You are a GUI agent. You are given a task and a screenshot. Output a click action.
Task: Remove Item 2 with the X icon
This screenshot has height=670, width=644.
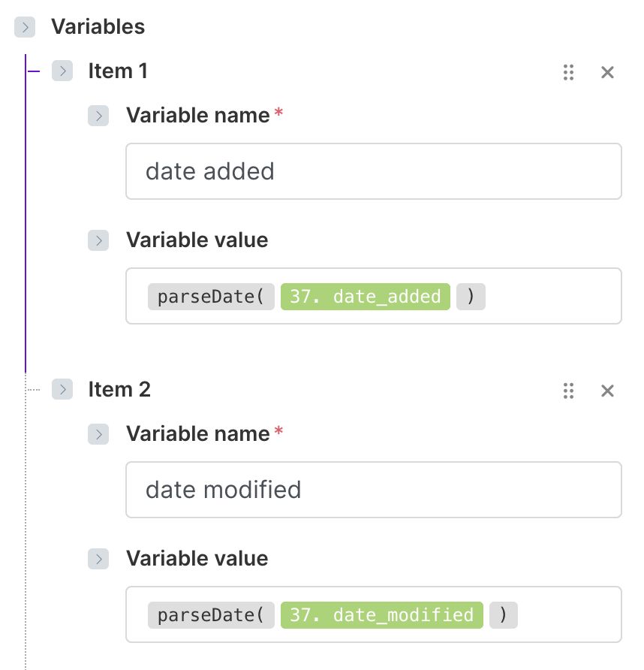point(608,391)
